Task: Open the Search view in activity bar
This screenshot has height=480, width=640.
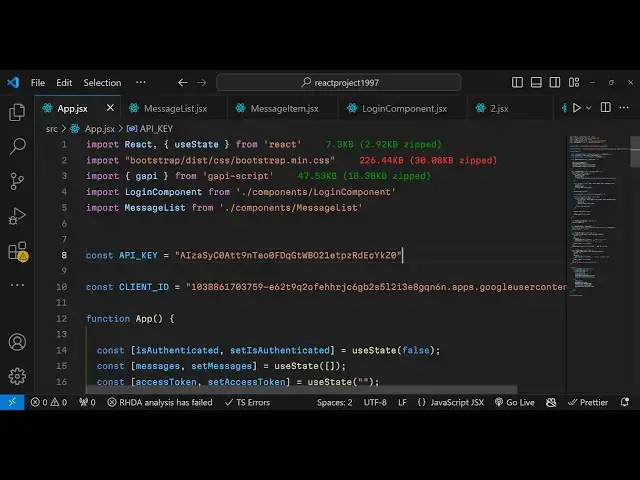Action: point(17,146)
